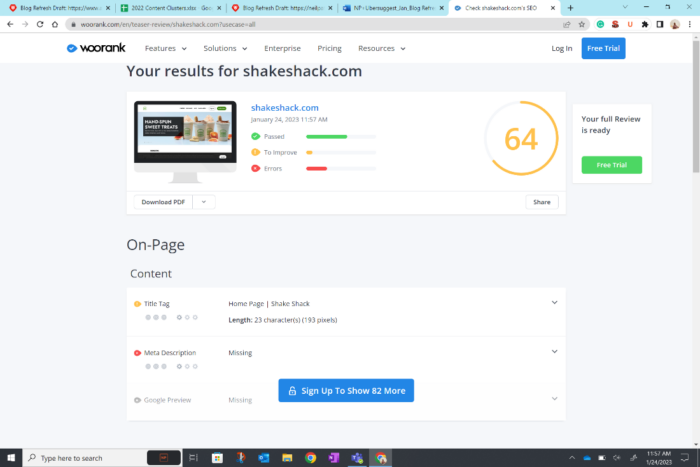Click the Share button
Screen dimensions: 700x467
point(542,202)
